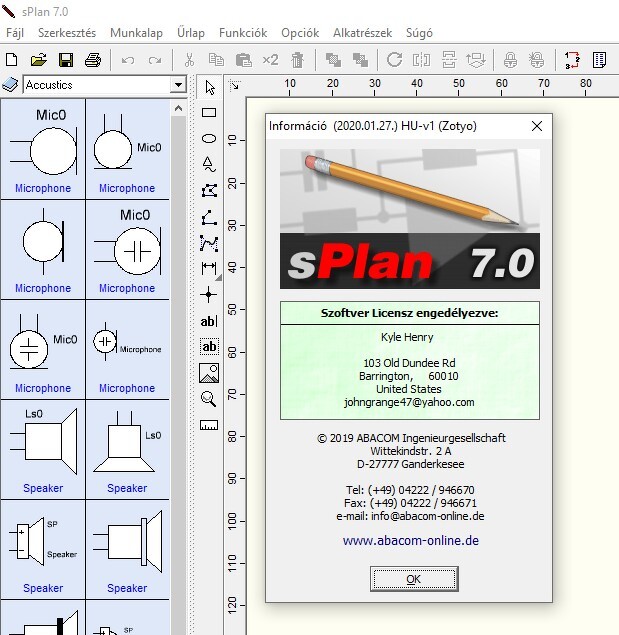Select the Dimension measurement tool
619x635 pixels.
209,268
